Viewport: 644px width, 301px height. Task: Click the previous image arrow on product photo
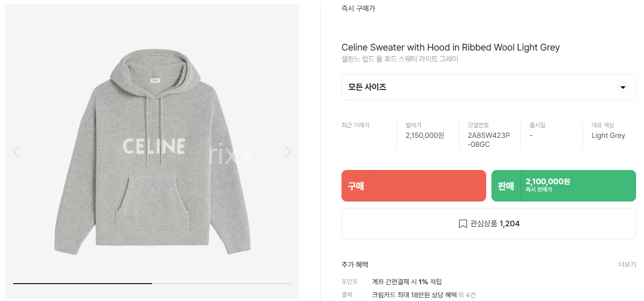(16, 152)
